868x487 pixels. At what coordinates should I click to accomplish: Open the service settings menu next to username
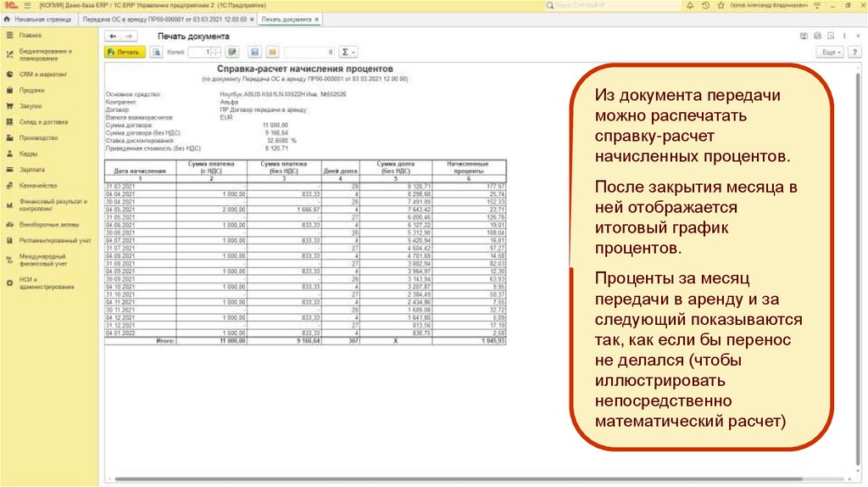tap(818, 5)
